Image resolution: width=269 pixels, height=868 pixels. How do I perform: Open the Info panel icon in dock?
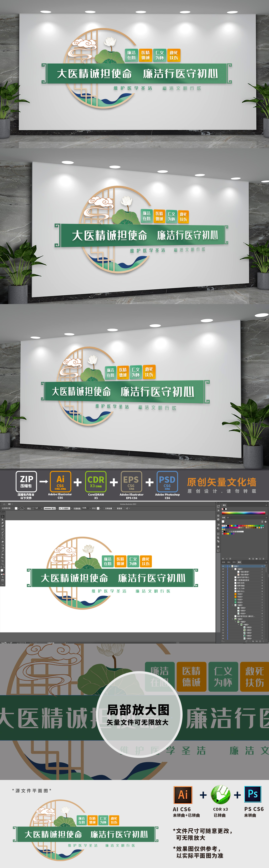tap(218, 520)
